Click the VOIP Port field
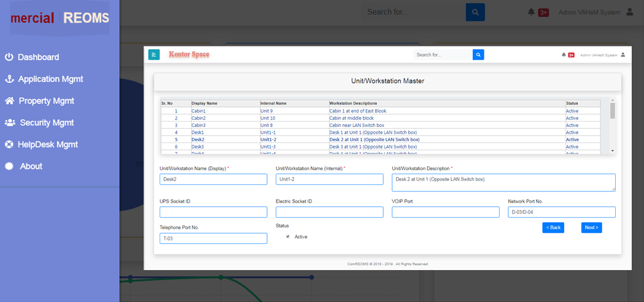 pyautogui.click(x=446, y=212)
